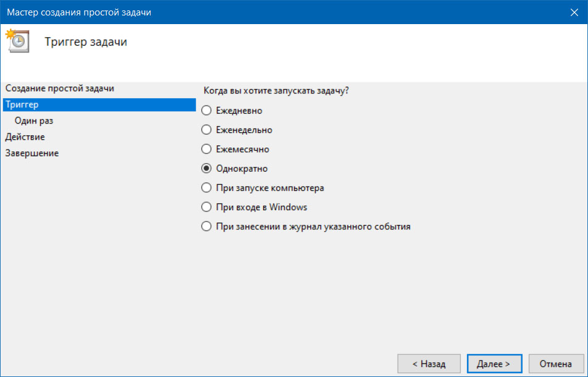Jump to the Действие step
Image resolution: width=588 pixels, height=377 pixels.
click(25, 137)
